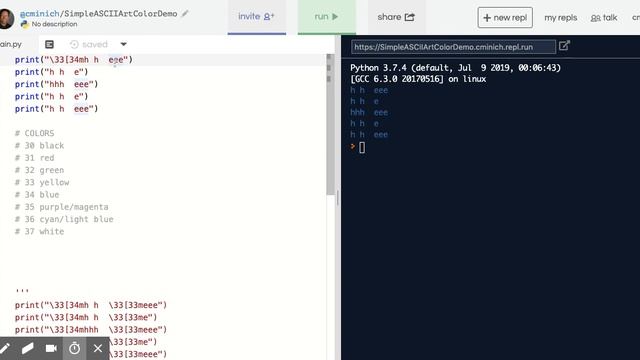The height and width of the screenshot is (360, 640).
Task: Click the Python 3.7.4 version line in console
Action: [456, 68]
